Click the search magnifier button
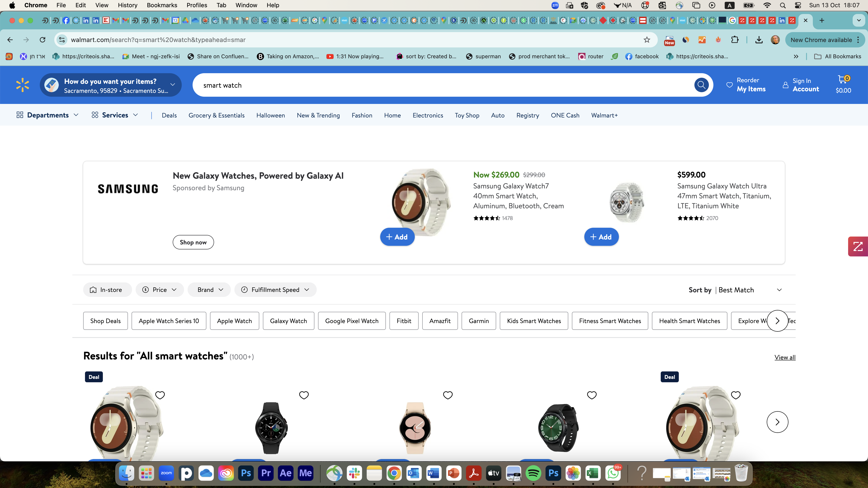Screen dimensions: 868x488 (x=701, y=85)
